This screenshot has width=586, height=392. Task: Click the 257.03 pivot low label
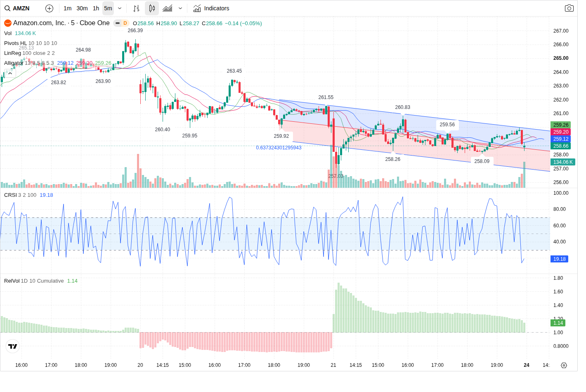point(336,176)
